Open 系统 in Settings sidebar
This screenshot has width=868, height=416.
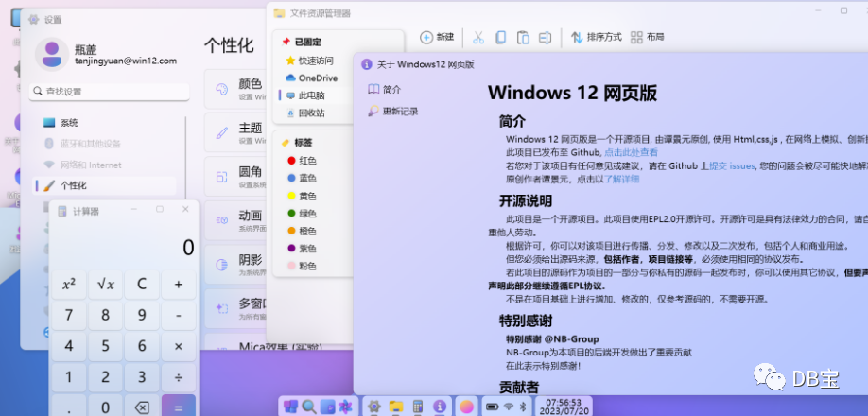coord(105,123)
